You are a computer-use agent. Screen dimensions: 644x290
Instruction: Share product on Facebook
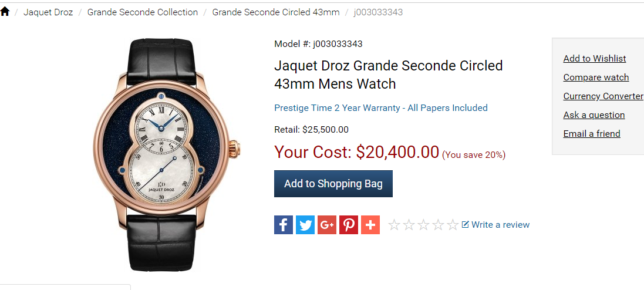284,225
